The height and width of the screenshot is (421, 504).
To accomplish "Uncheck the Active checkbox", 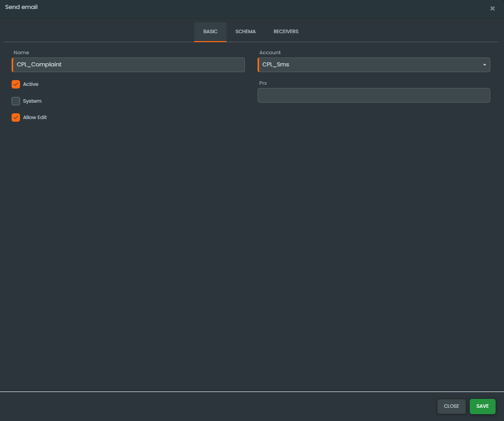I will point(16,84).
